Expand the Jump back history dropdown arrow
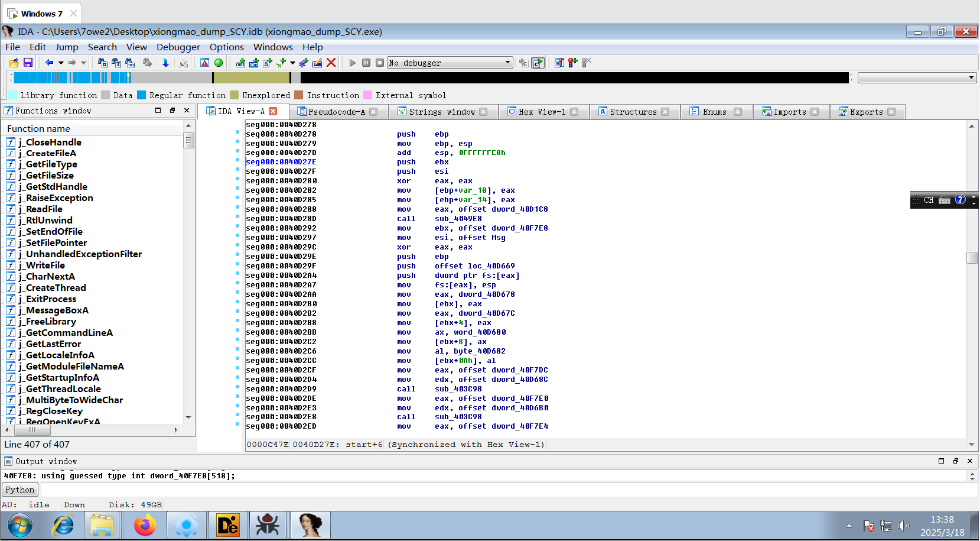Viewport: 980px width, 541px height. [61, 63]
